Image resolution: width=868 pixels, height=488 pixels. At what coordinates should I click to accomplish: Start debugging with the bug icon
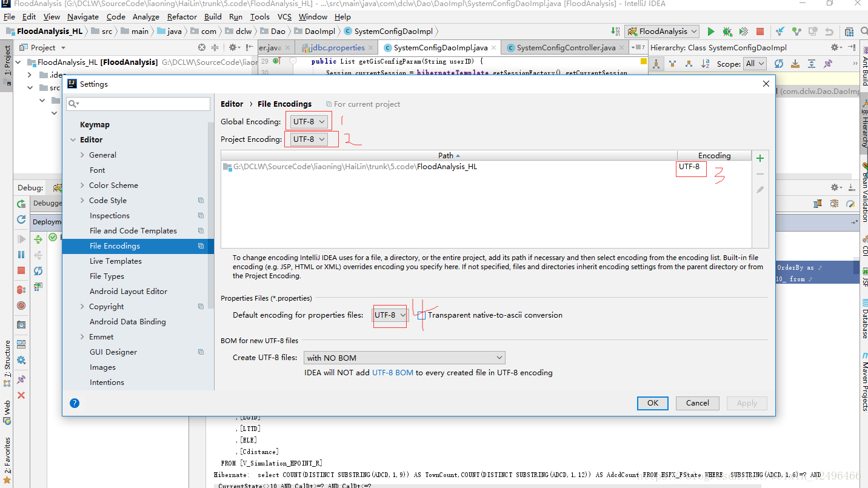pyautogui.click(x=727, y=32)
